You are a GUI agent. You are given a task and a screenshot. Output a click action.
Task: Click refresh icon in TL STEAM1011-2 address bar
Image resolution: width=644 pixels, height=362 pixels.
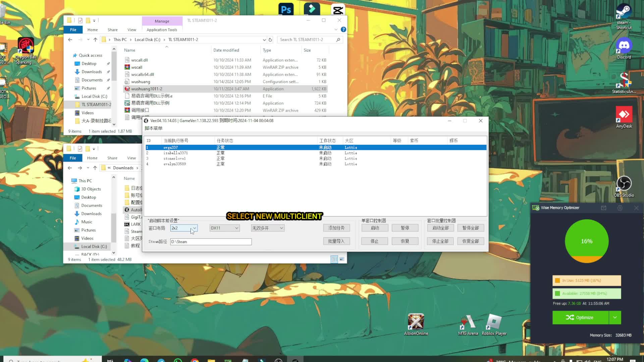(x=270, y=40)
